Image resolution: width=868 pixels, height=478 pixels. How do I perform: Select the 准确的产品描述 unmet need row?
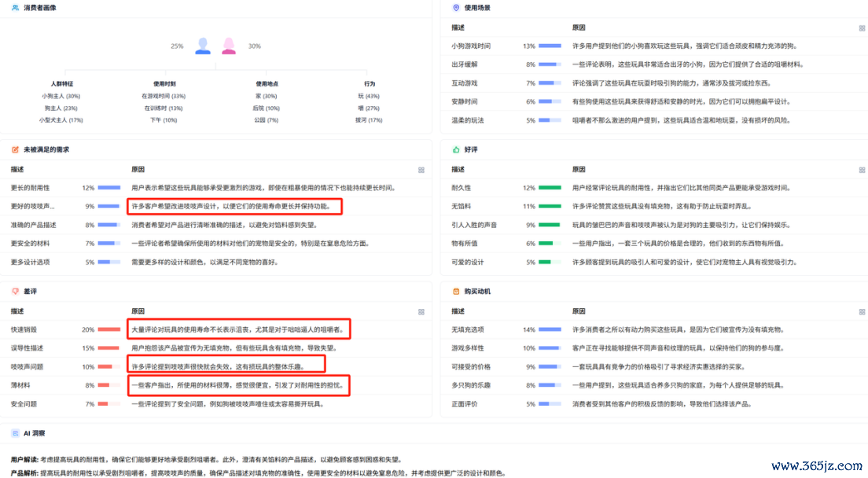216,225
